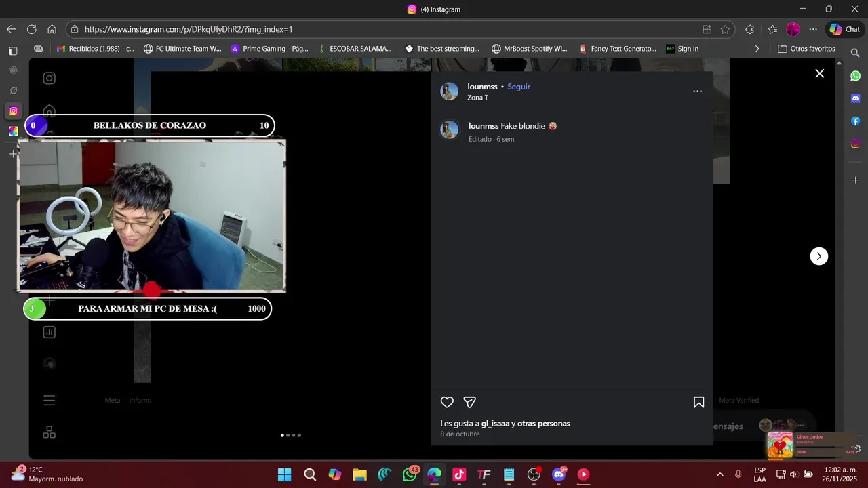Image resolution: width=868 pixels, height=488 pixels.
Task: Open the browser extensions puzzle icon
Action: coord(749,29)
